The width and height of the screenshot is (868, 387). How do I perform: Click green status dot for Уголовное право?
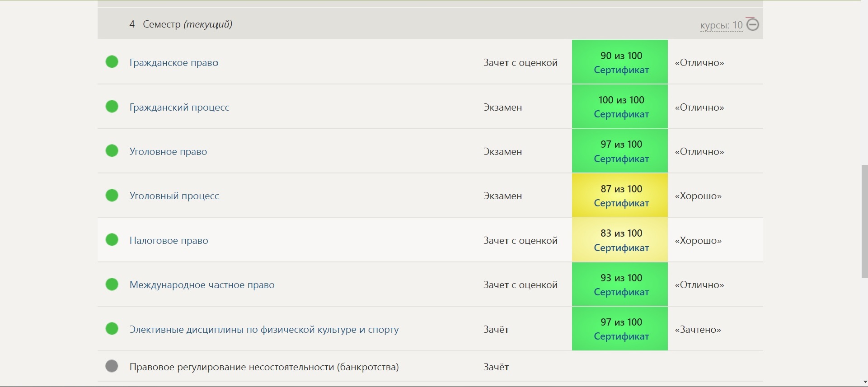click(x=112, y=150)
